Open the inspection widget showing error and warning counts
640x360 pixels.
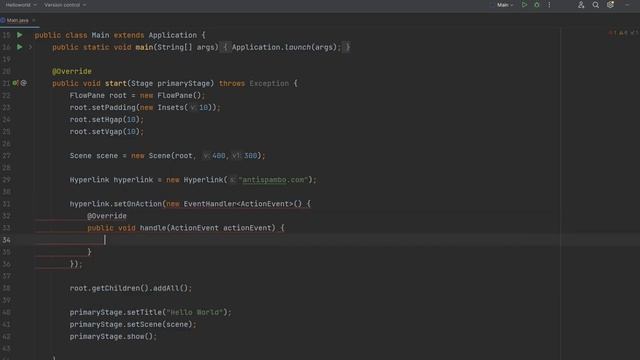[623, 33]
